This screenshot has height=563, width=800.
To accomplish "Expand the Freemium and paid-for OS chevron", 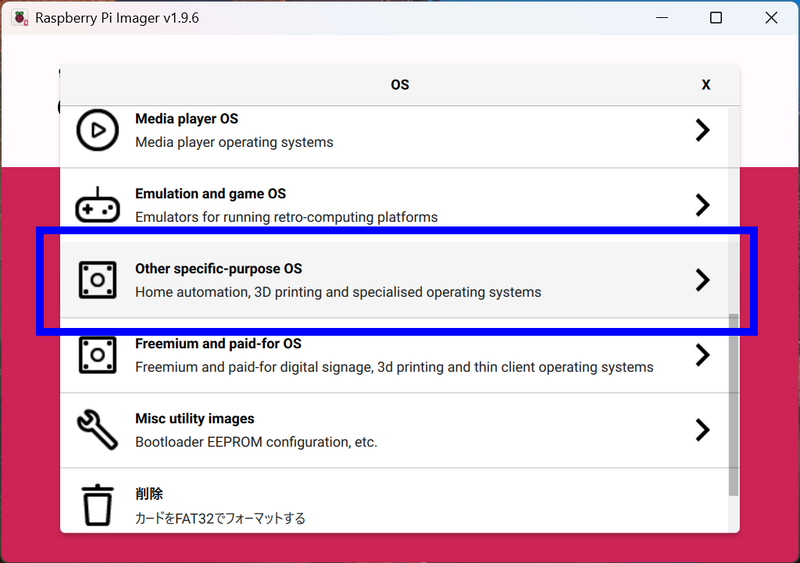I will click(703, 355).
